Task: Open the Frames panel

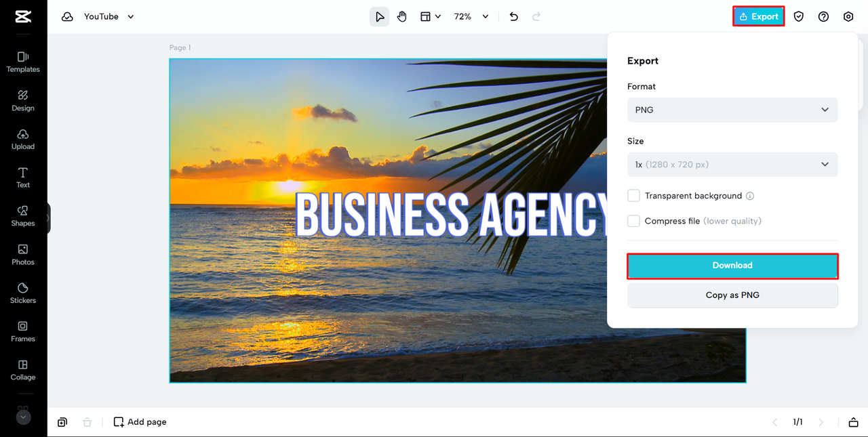Action: (23, 331)
